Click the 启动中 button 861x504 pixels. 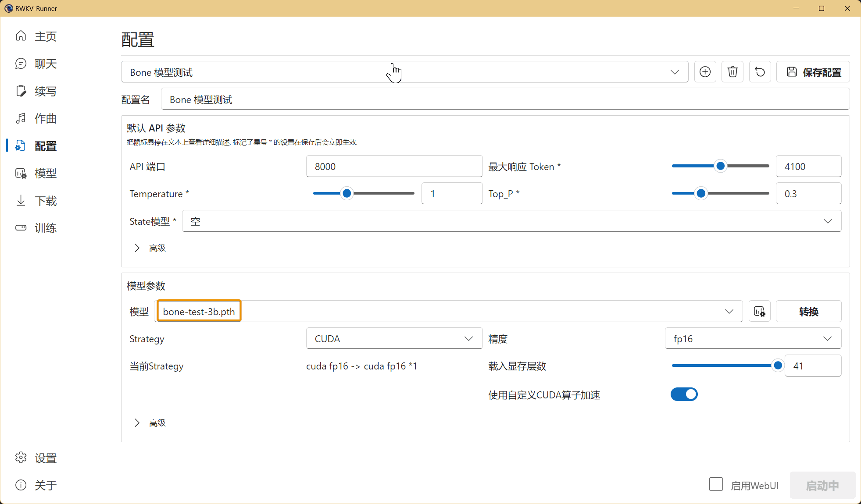pyautogui.click(x=822, y=485)
